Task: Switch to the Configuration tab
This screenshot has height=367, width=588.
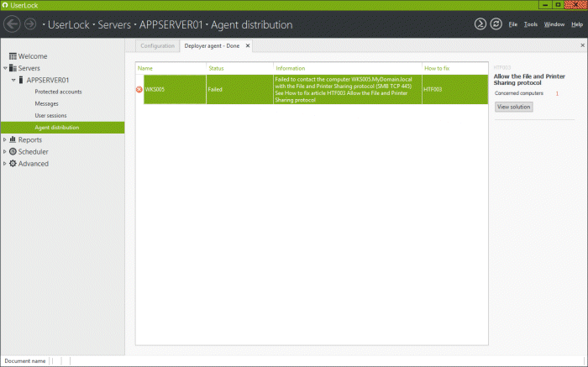Action: [x=158, y=45]
